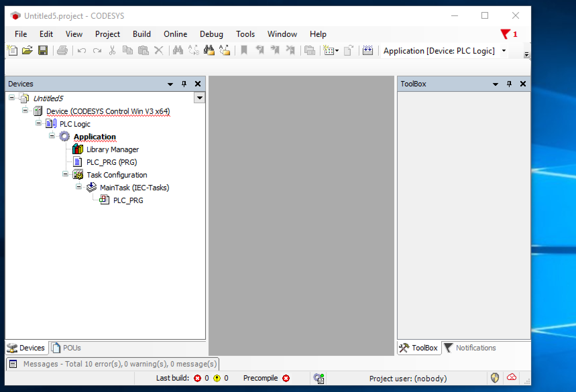Collapse the Task Configuration node

65,174
